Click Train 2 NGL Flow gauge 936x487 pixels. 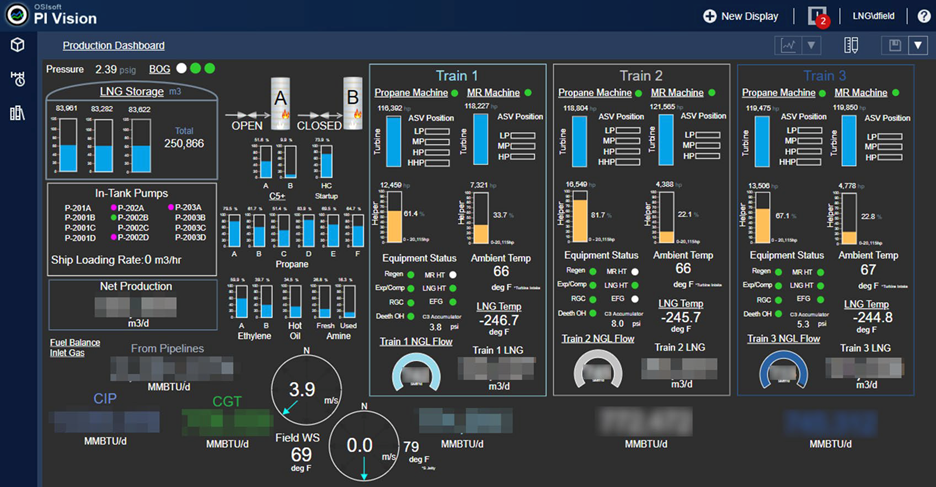coord(598,369)
